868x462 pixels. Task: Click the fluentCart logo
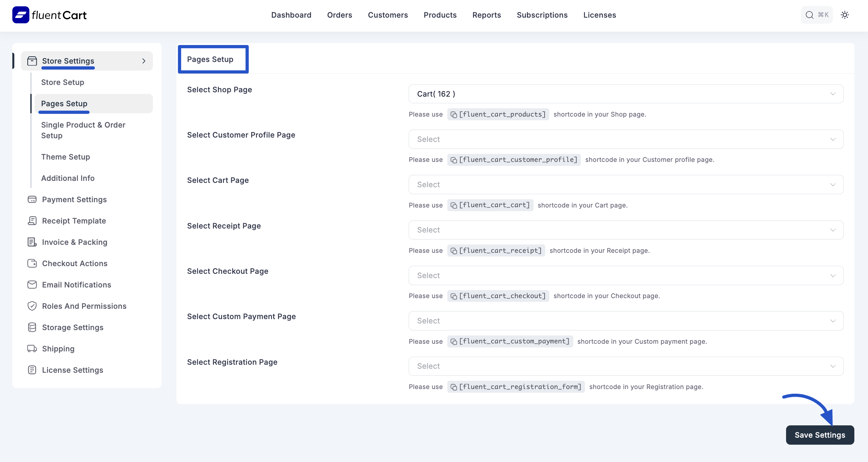[50, 15]
